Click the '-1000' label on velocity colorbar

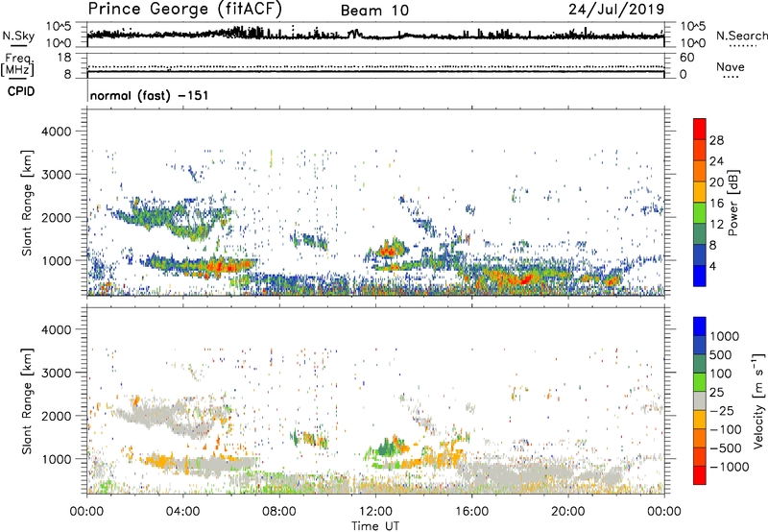[729, 467]
